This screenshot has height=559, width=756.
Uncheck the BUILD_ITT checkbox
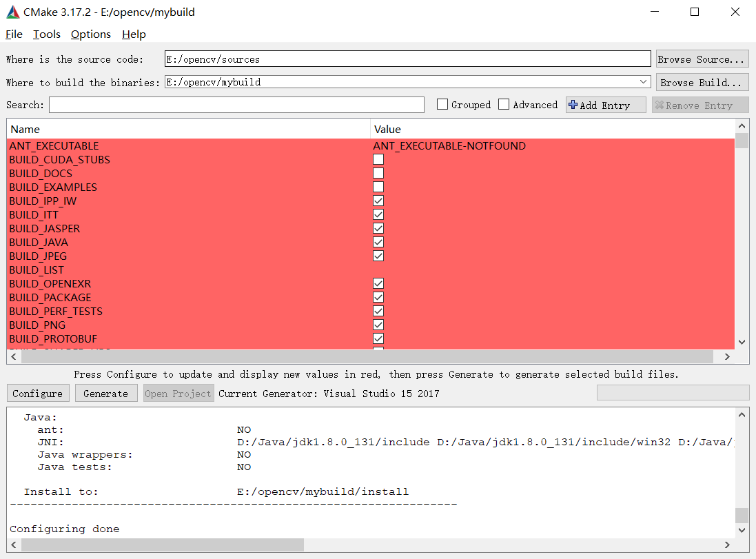pos(378,214)
